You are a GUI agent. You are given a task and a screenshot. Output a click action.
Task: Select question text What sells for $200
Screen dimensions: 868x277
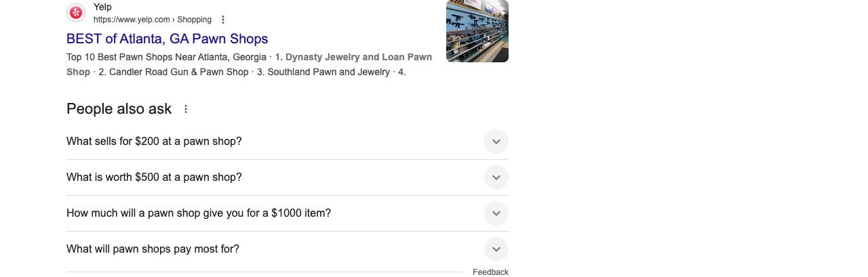pyautogui.click(x=154, y=142)
